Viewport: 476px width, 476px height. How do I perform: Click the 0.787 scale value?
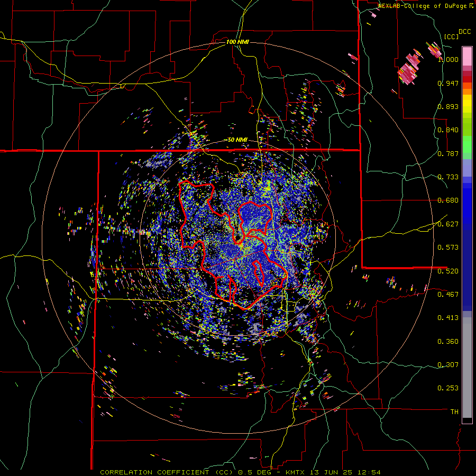pyautogui.click(x=448, y=153)
